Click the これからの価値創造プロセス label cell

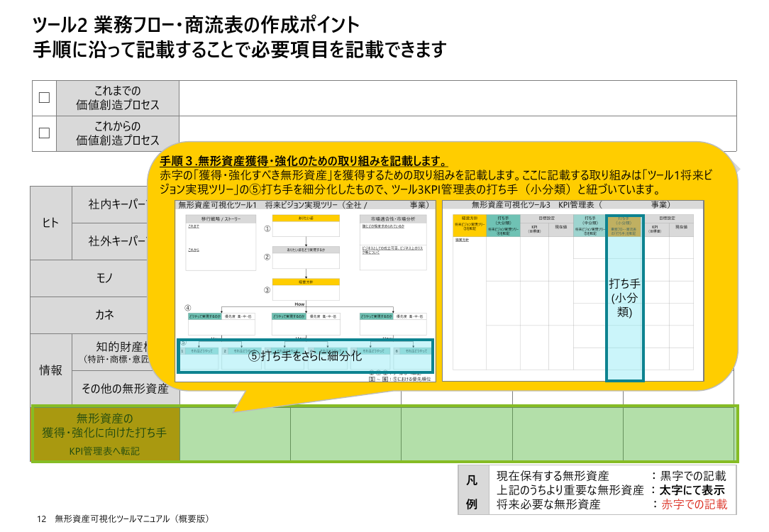pyautogui.click(x=118, y=133)
